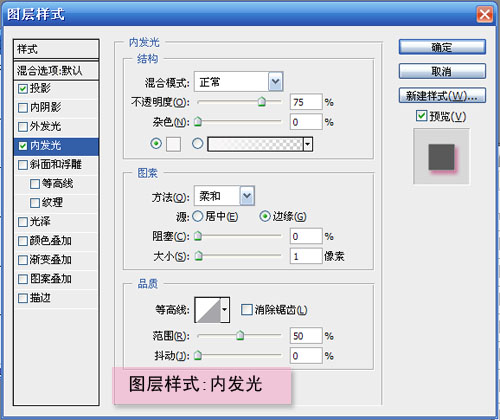Viewport: 500px width, 420px height.
Task: Click the 不透明度 slider handle
Action: pos(262,102)
